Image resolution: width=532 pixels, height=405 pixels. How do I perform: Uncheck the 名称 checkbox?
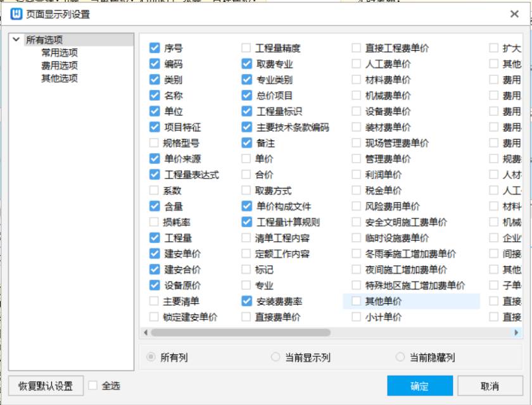click(155, 95)
